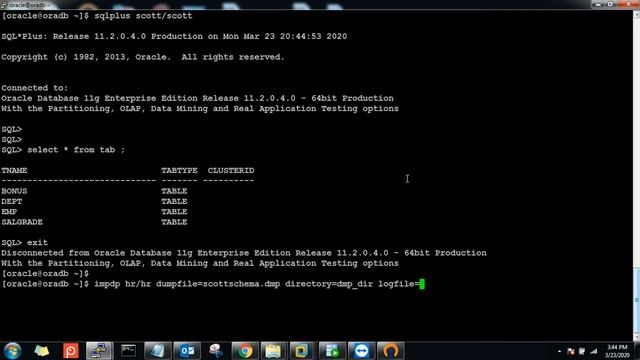Viewport: 640px width, 360px height.
Task: Click the tray icon left of network signal
Action: tap(582, 351)
